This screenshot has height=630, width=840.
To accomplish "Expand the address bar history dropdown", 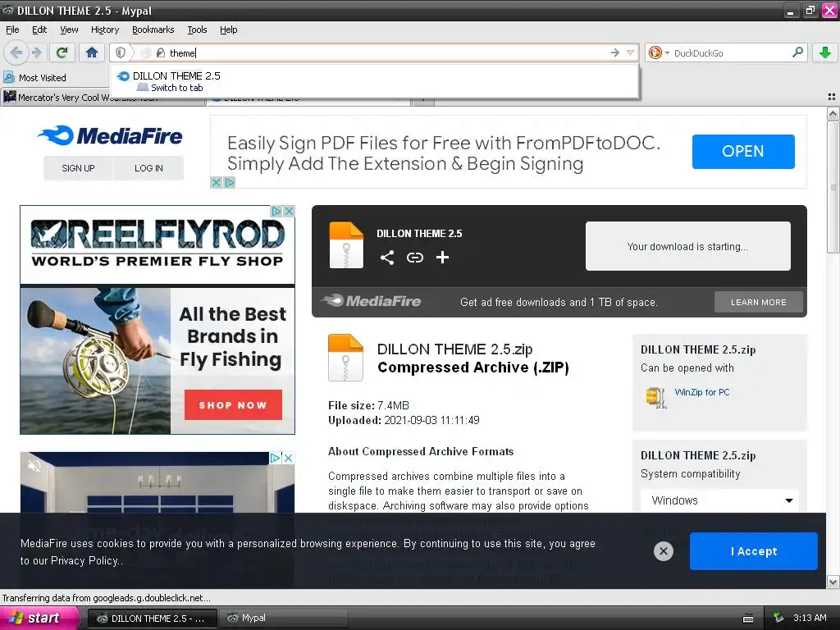I will pyautogui.click(x=630, y=52).
